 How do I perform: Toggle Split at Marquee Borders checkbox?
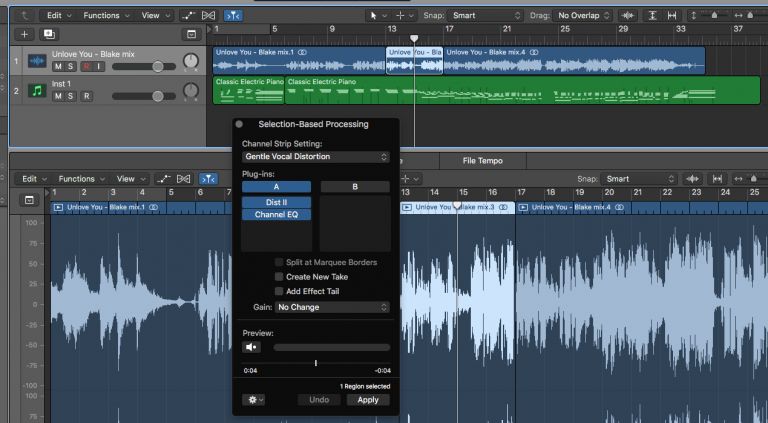pyautogui.click(x=279, y=262)
